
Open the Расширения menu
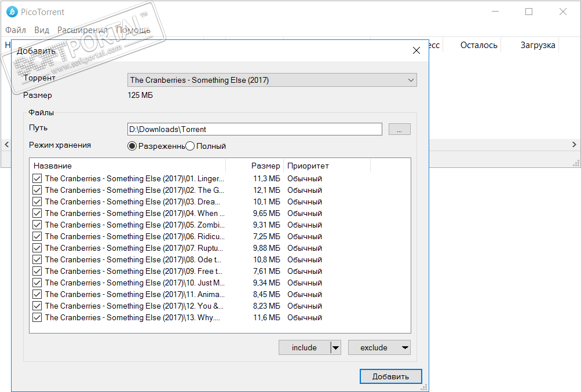82,30
